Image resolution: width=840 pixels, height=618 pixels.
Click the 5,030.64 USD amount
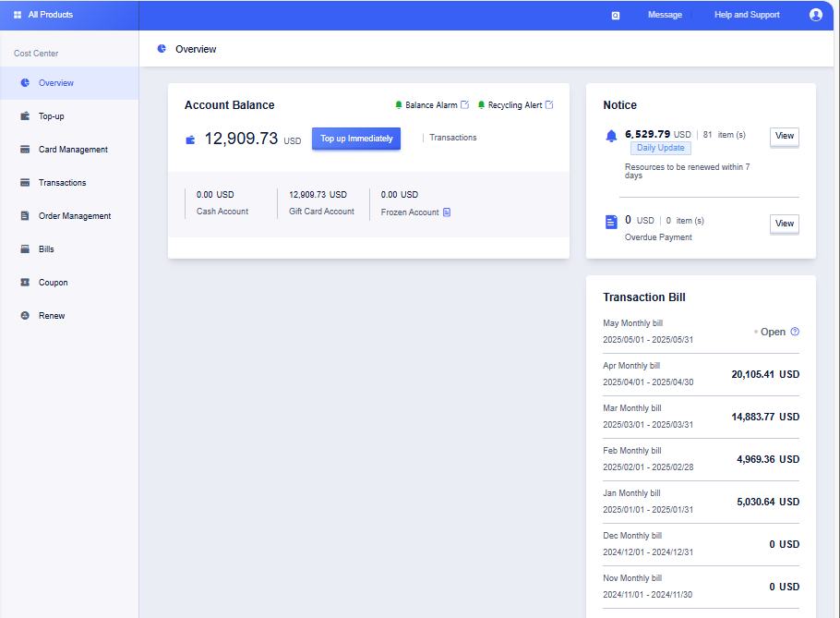pyautogui.click(x=768, y=502)
